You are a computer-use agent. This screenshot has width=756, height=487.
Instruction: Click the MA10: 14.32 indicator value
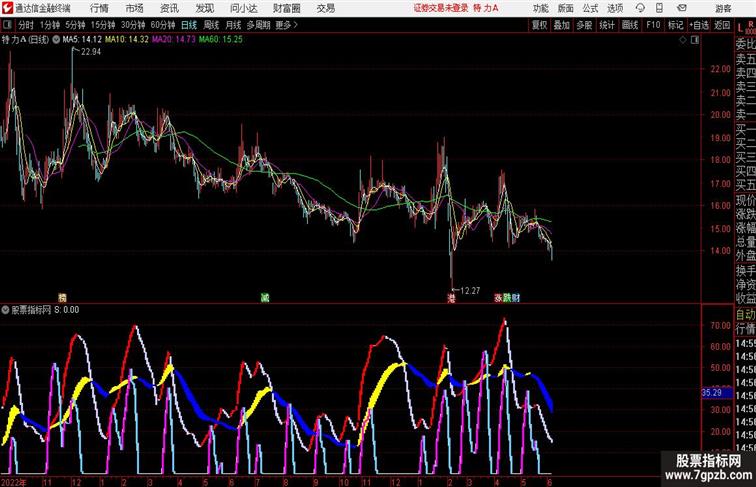[x=127, y=40]
